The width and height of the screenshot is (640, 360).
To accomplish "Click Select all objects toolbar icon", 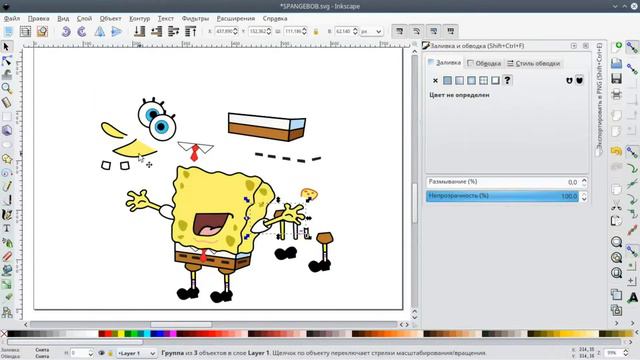I will [x=8, y=31].
